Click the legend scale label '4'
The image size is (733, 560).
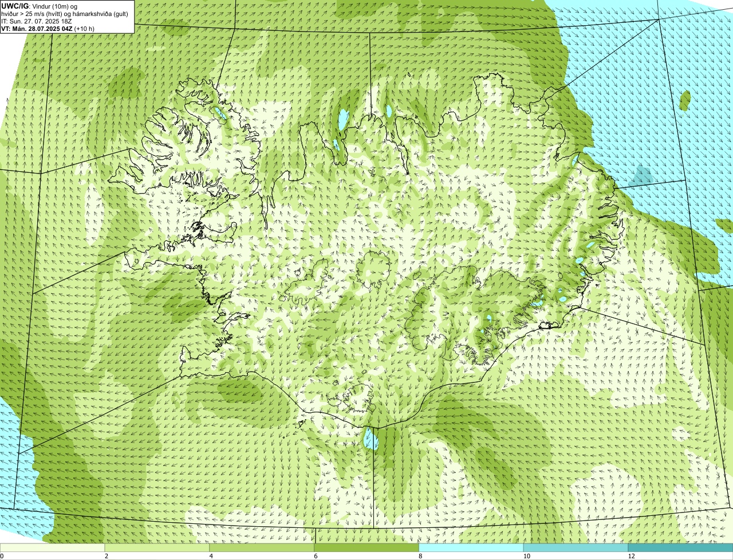coord(211,556)
